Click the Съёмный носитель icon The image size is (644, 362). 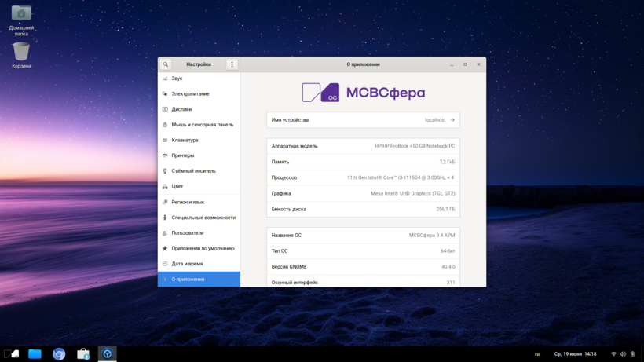click(x=165, y=171)
